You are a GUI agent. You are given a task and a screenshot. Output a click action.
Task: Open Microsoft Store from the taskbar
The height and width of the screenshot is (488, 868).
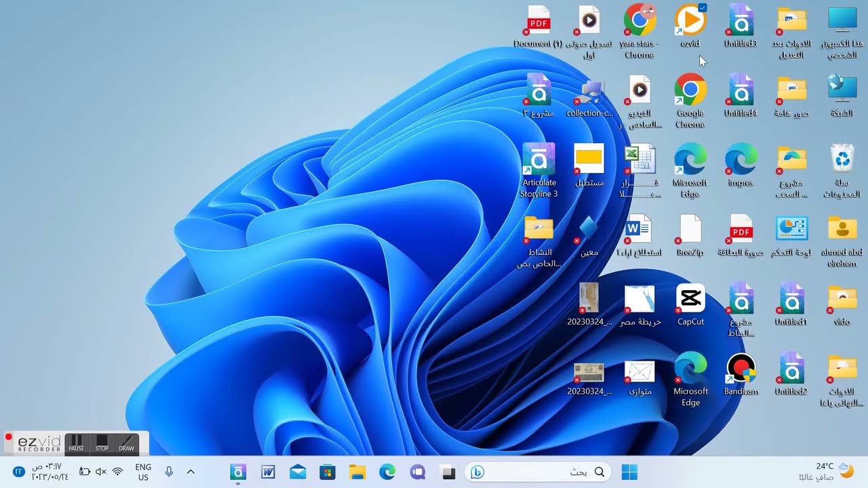click(x=328, y=472)
